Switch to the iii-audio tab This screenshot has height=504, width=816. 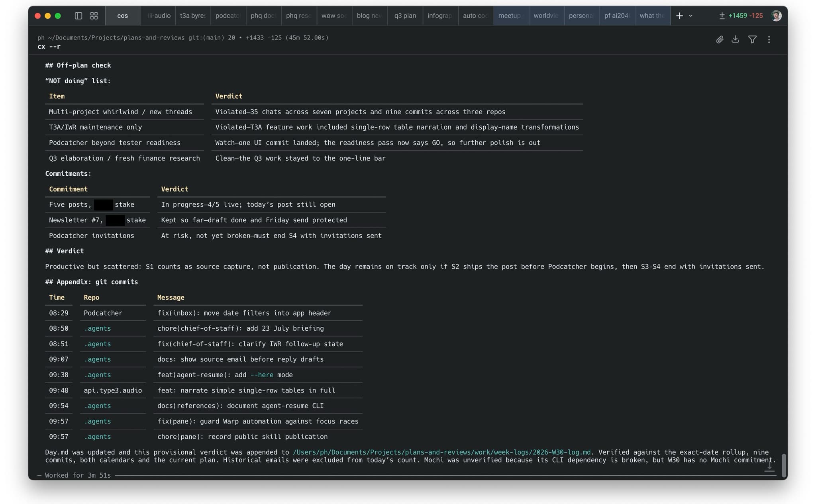(x=158, y=16)
